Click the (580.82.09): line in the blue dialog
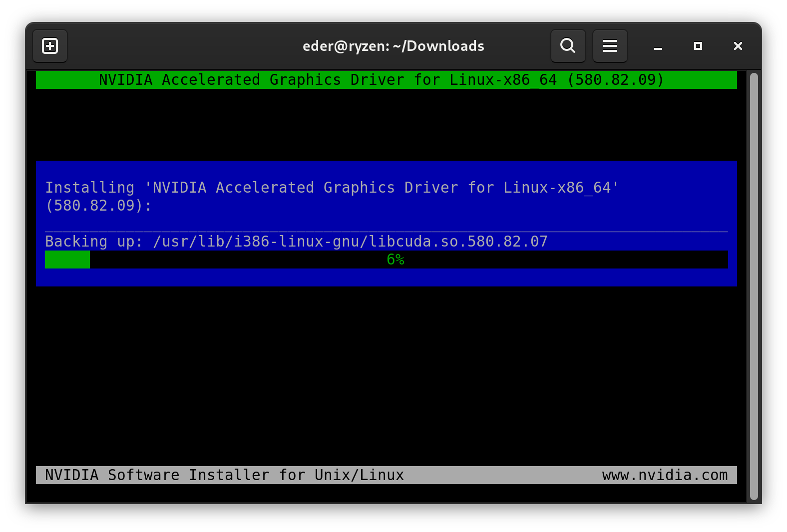The width and height of the screenshot is (787, 532). point(98,206)
